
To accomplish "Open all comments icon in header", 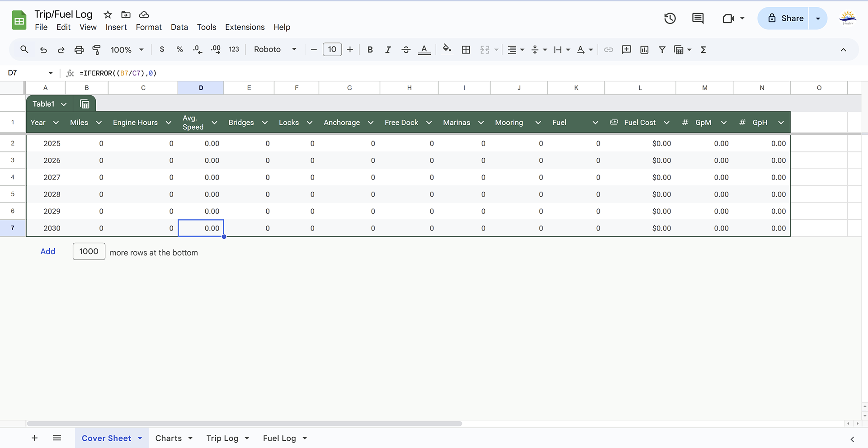I will pyautogui.click(x=698, y=18).
